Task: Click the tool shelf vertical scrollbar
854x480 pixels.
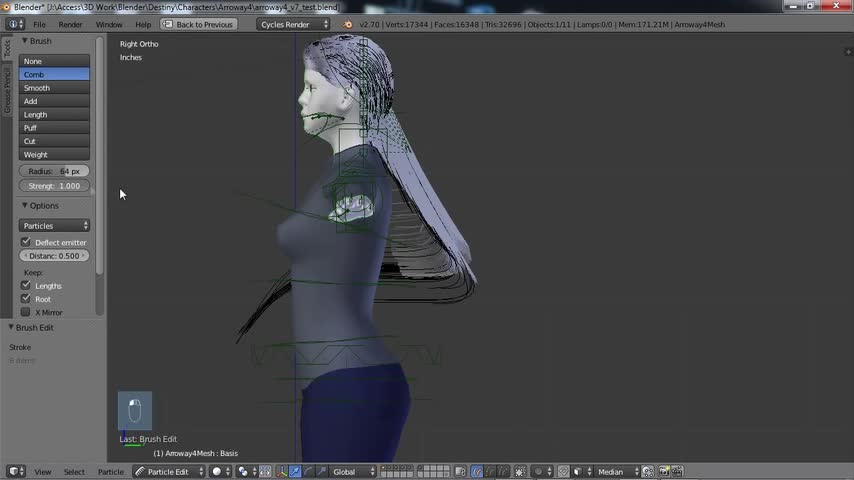Action: (99, 155)
